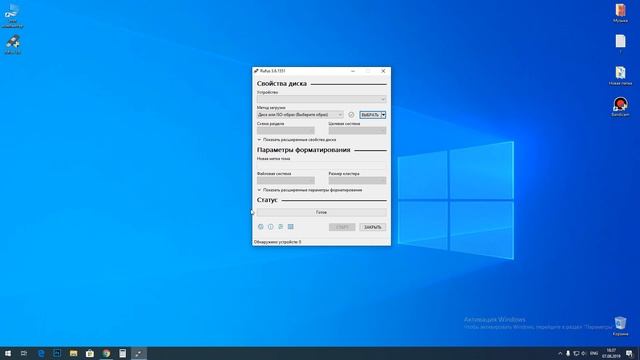Click the checksum check-mark icon beside ВЫБРАТЬ
640x360 pixels.
pyautogui.click(x=351, y=115)
